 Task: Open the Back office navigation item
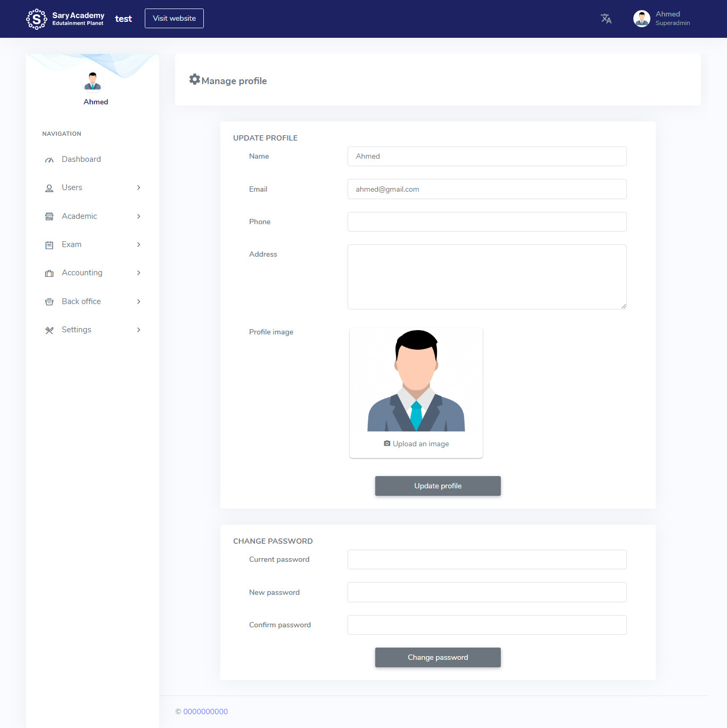(93, 301)
